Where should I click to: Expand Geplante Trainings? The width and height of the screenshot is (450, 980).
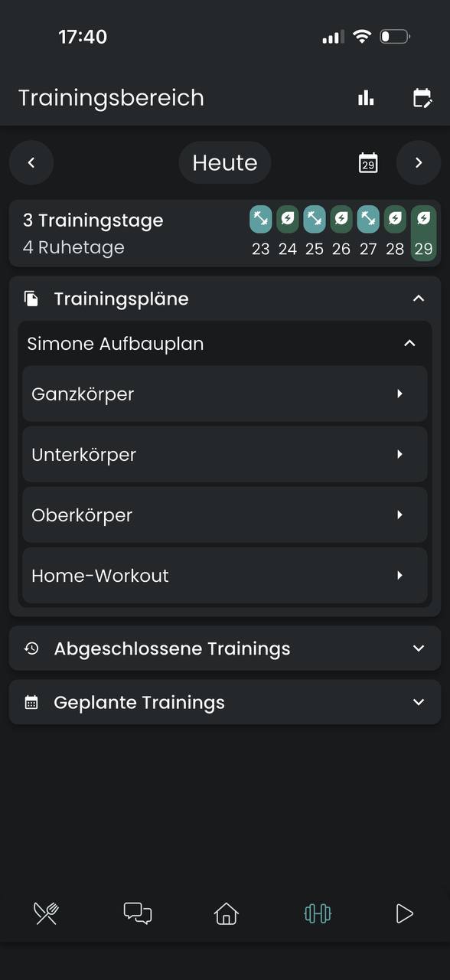point(418,702)
